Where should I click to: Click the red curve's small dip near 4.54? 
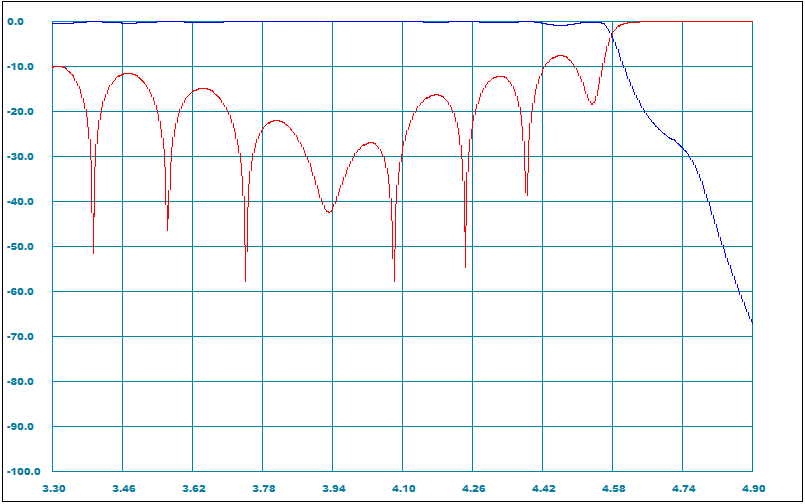click(x=592, y=104)
